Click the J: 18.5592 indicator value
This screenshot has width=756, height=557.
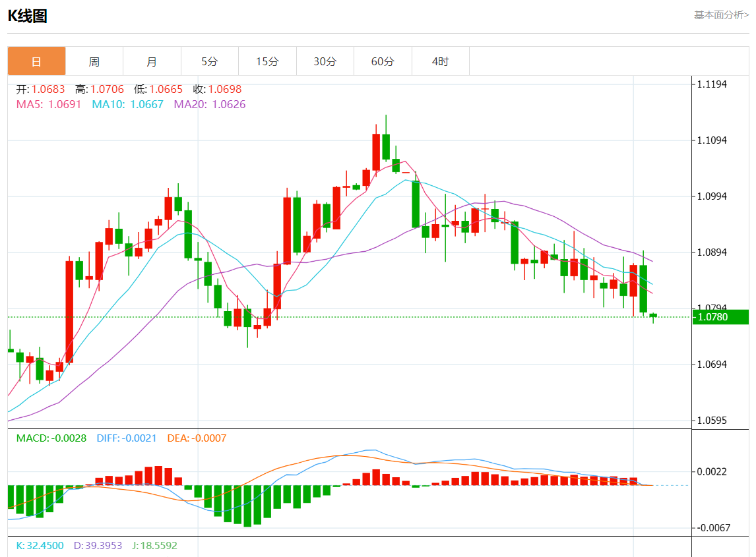pyautogui.click(x=154, y=546)
